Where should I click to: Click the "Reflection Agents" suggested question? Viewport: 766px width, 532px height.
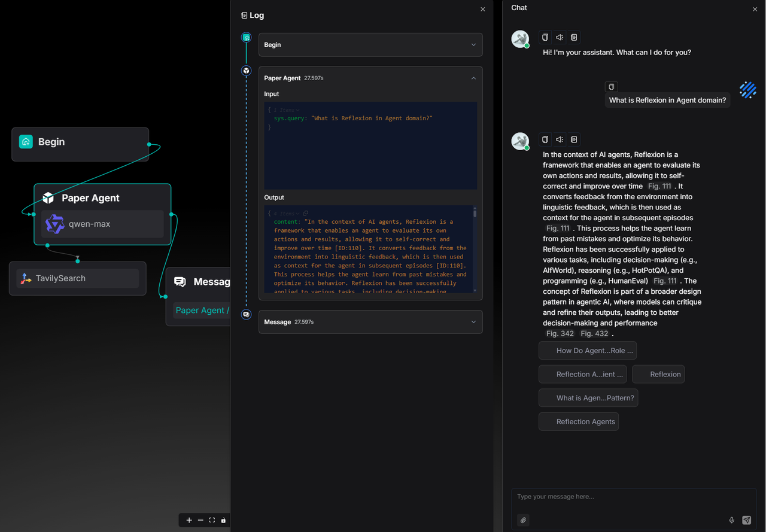(x=579, y=421)
